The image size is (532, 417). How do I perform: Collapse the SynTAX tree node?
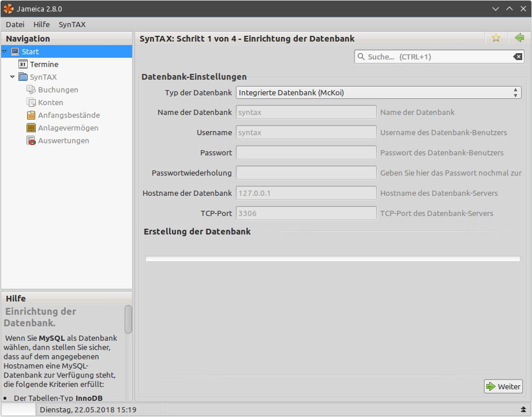coord(12,77)
